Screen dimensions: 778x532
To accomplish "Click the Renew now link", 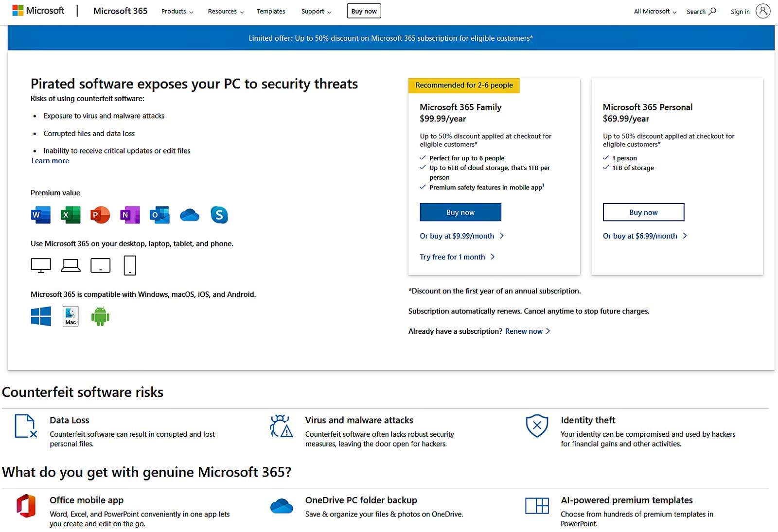I will (x=524, y=331).
